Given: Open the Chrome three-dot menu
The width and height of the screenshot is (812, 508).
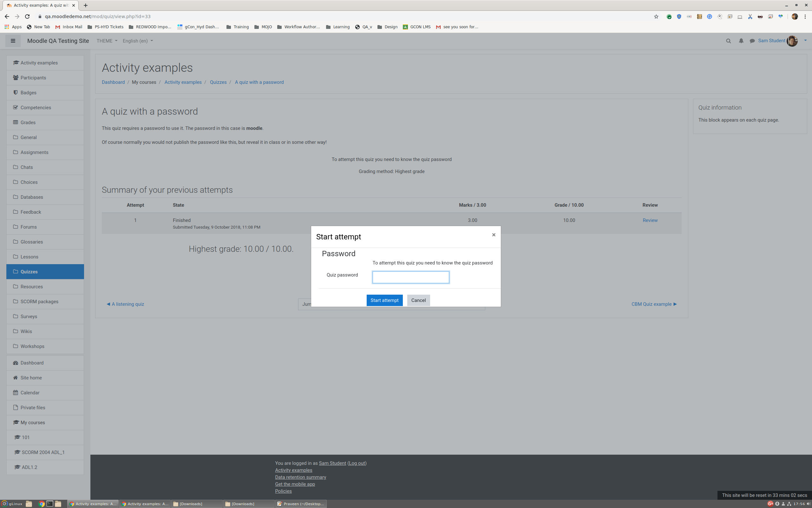Looking at the screenshot, I should [805, 17].
